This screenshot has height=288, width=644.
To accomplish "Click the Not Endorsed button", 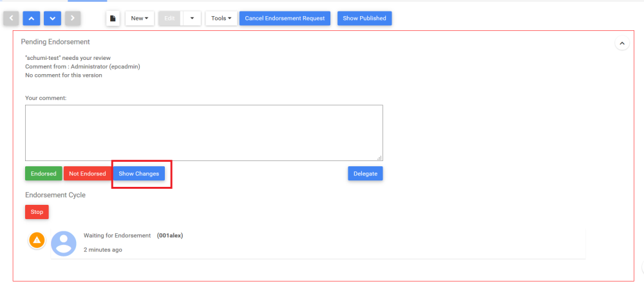I will [88, 174].
